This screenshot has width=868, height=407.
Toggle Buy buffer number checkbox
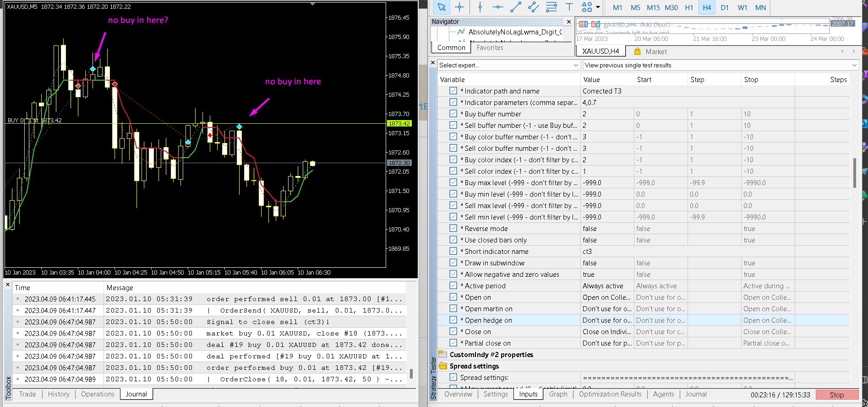(453, 114)
